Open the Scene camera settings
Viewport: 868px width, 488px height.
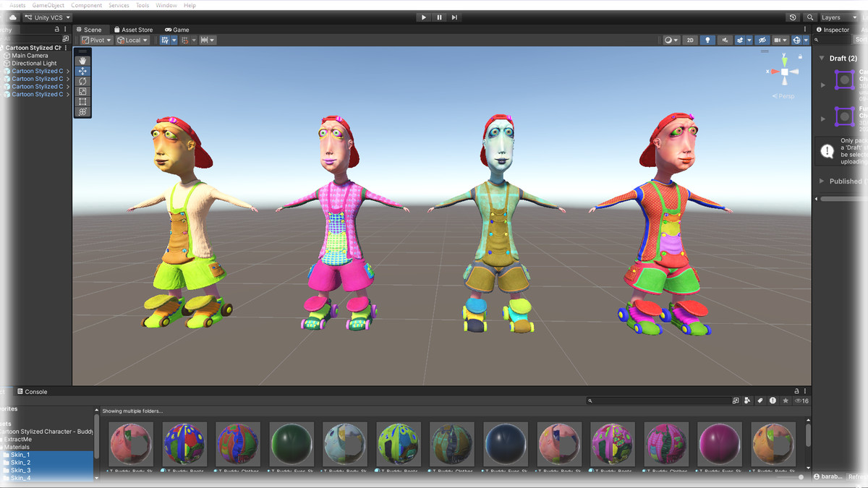tap(780, 40)
